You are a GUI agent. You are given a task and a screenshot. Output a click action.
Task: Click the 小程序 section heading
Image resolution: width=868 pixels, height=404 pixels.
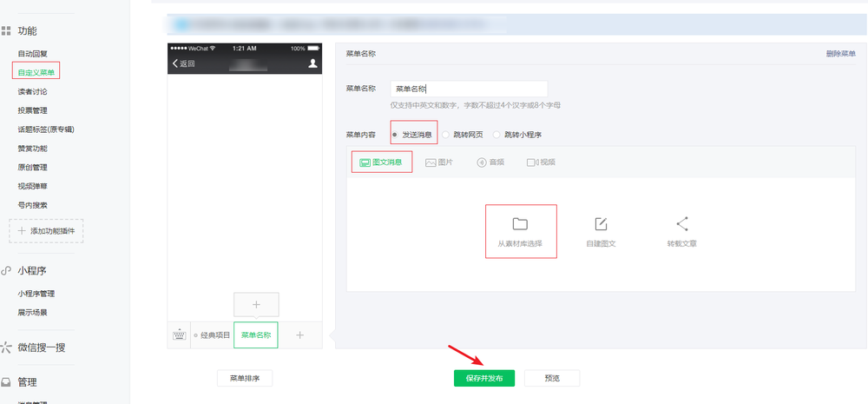(31, 271)
